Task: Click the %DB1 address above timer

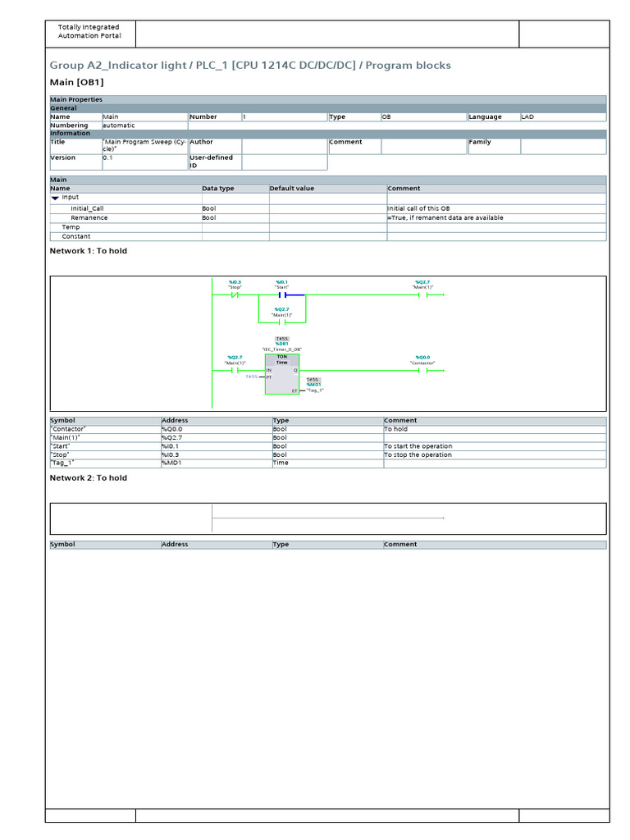Action: 282,344
